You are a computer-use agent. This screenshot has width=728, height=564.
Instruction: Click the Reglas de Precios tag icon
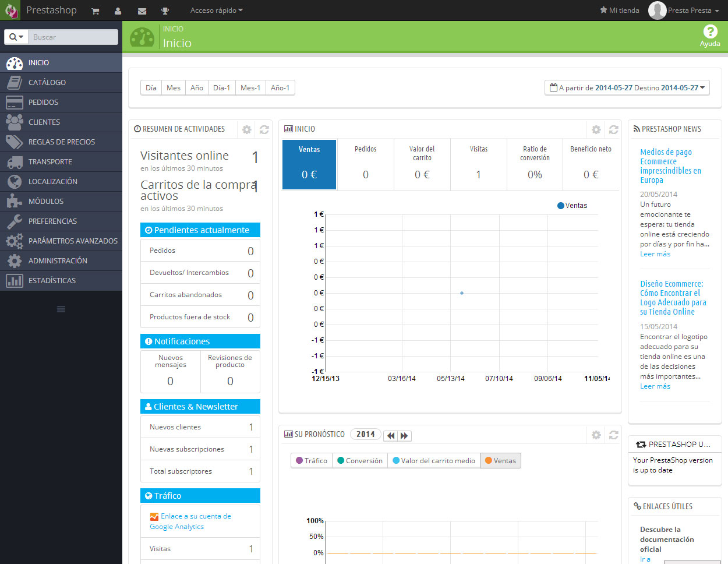tap(14, 142)
